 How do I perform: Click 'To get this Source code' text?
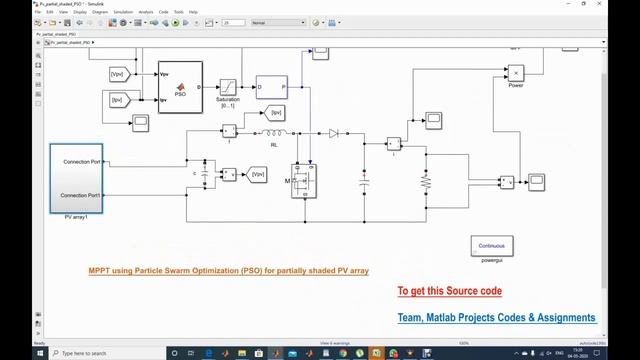click(450, 291)
